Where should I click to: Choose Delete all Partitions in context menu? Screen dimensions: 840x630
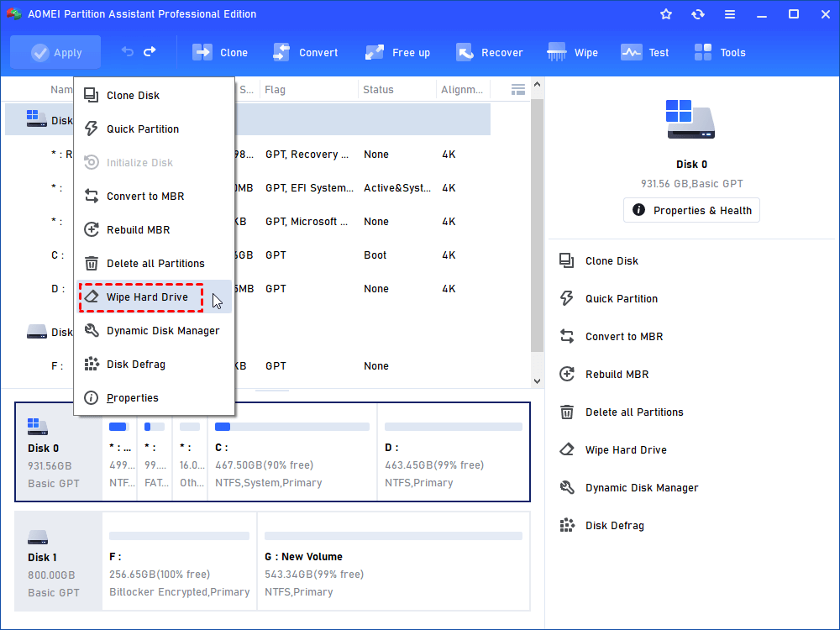click(x=155, y=264)
